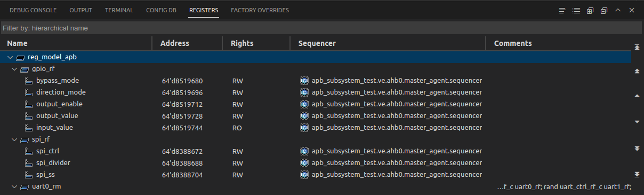Open the FACTORY OVERRIDES tab
The width and height of the screenshot is (644, 195).
260,10
